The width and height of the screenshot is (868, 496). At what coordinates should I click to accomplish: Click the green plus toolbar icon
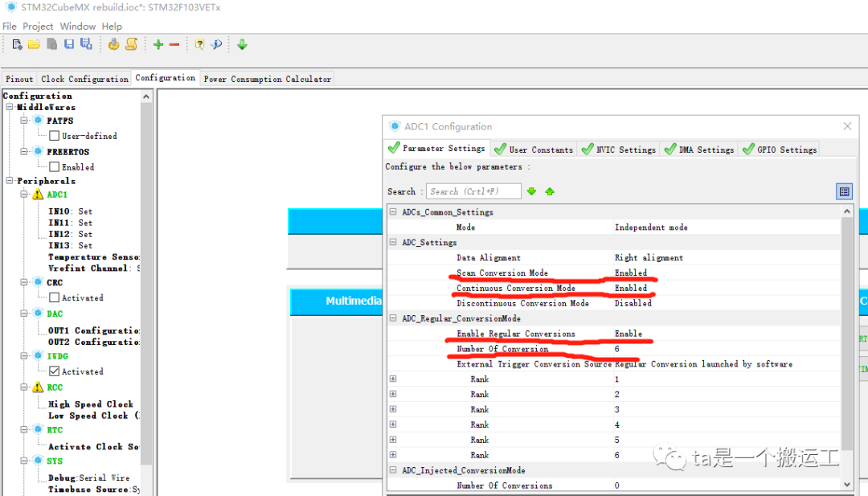point(158,45)
